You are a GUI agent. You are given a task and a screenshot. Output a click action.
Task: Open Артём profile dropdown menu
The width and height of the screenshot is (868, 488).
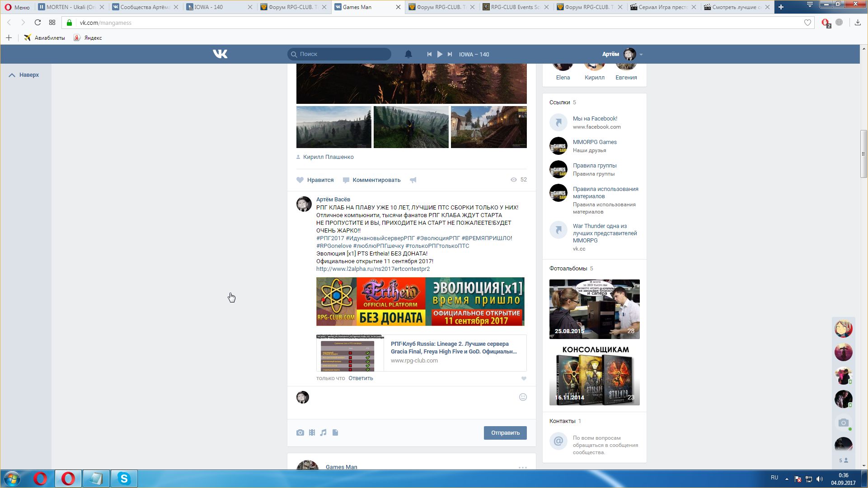point(622,54)
